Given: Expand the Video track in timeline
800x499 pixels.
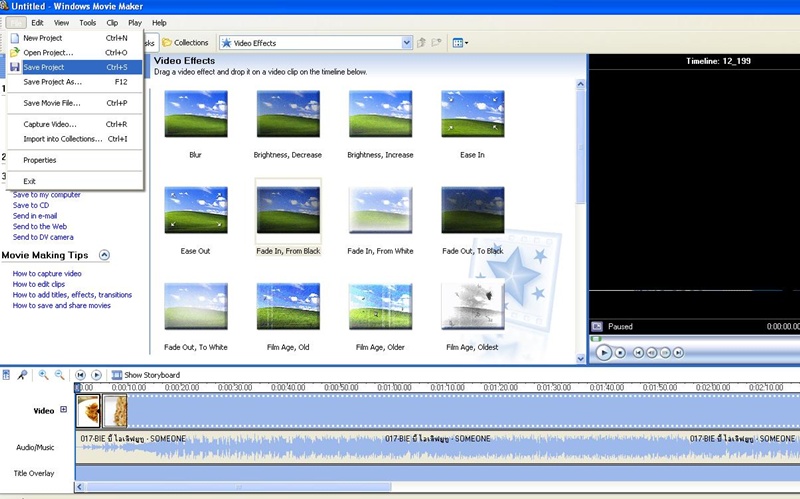Looking at the screenshot, I should [x=63, y=409].
